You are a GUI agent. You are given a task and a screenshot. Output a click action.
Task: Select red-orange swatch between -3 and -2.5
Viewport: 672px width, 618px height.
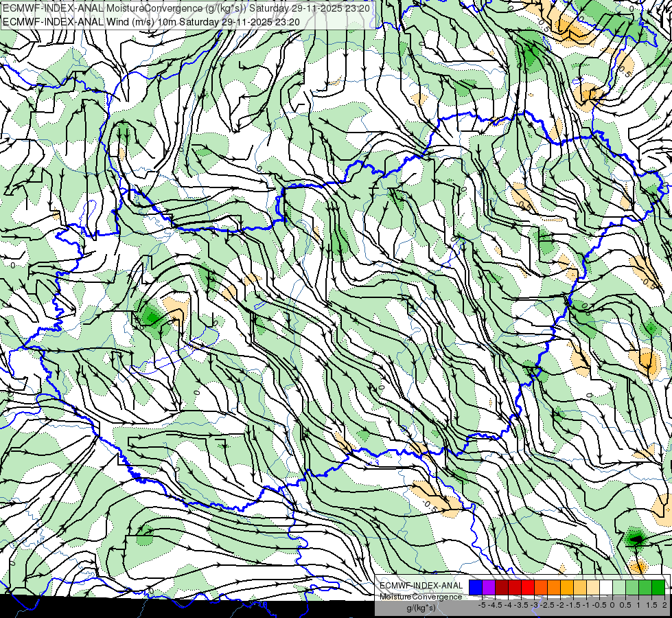tap(541, 587)
